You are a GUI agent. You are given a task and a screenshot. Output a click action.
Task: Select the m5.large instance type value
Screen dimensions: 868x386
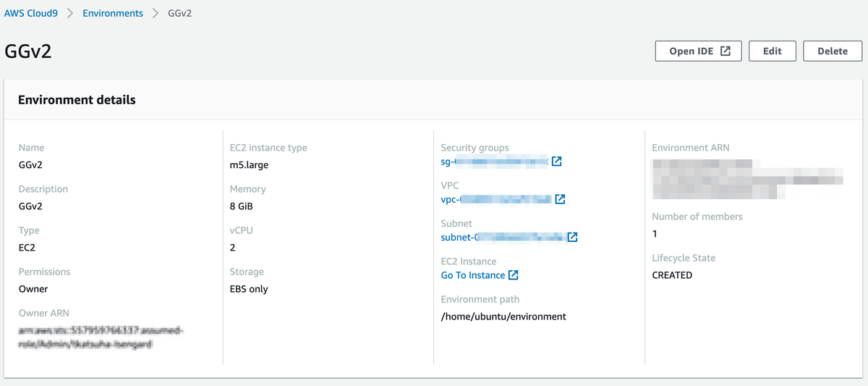pos(249,164)
